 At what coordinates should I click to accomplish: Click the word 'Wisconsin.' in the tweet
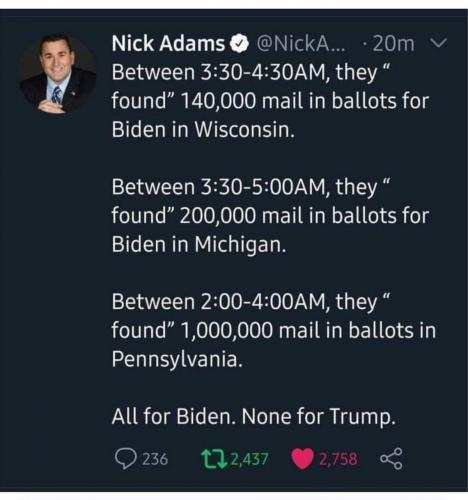245,129
